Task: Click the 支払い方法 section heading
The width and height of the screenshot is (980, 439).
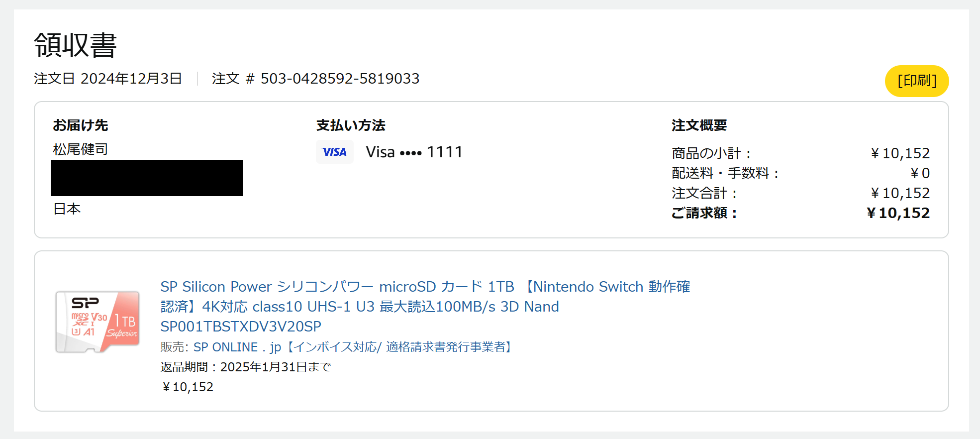Action: [x=351, y=125]
